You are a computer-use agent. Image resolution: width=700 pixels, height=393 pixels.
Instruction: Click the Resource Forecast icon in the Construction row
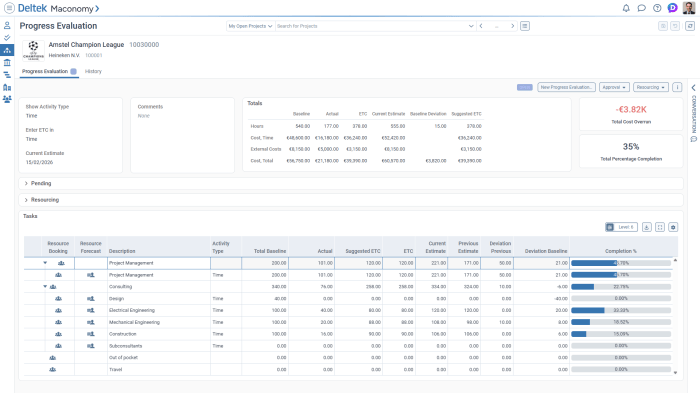pos(91,334)
